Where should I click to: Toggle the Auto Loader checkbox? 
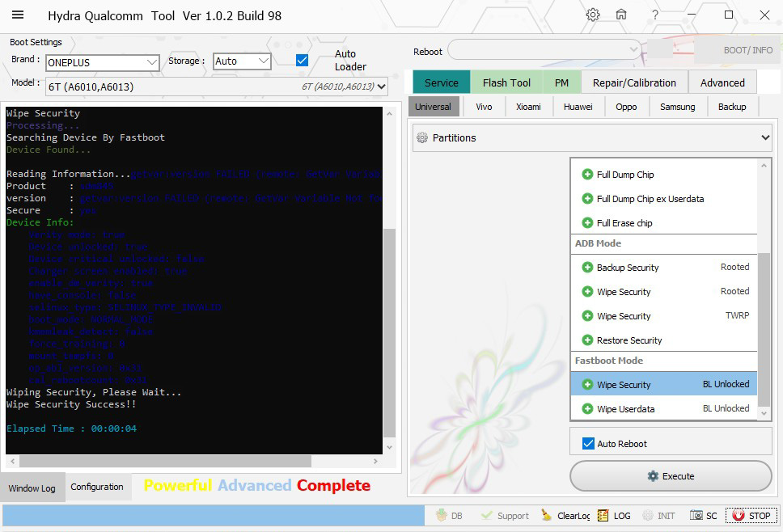pyautogui.click(x=302, y=61)
